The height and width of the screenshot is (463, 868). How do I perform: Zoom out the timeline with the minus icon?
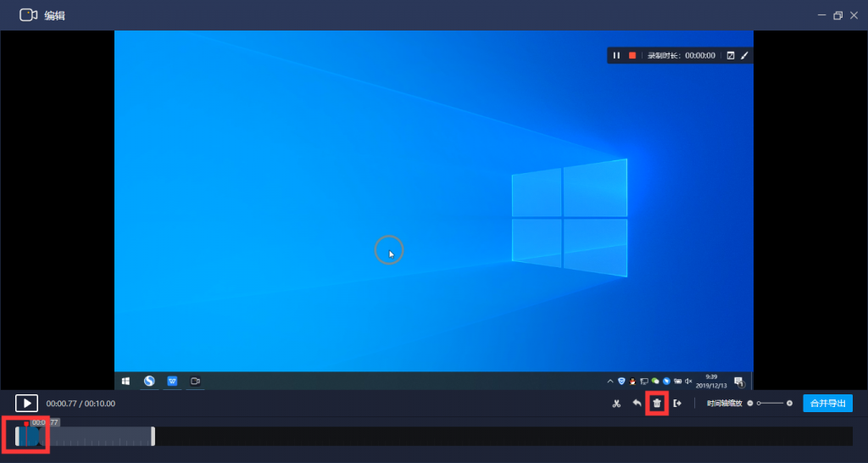tap(750, 403)
